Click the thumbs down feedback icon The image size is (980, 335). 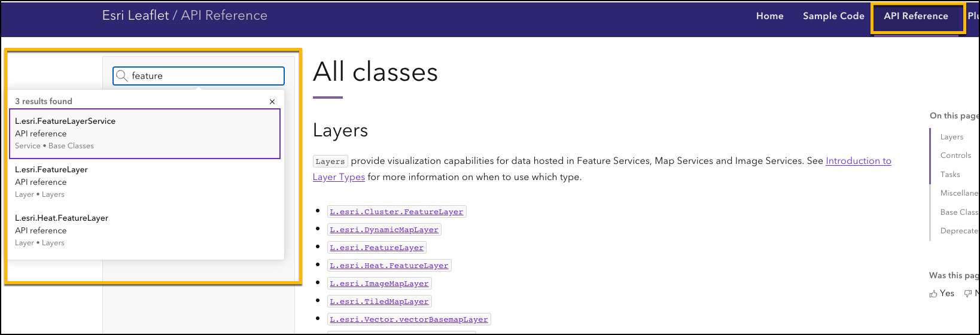[x=967, y=294]
